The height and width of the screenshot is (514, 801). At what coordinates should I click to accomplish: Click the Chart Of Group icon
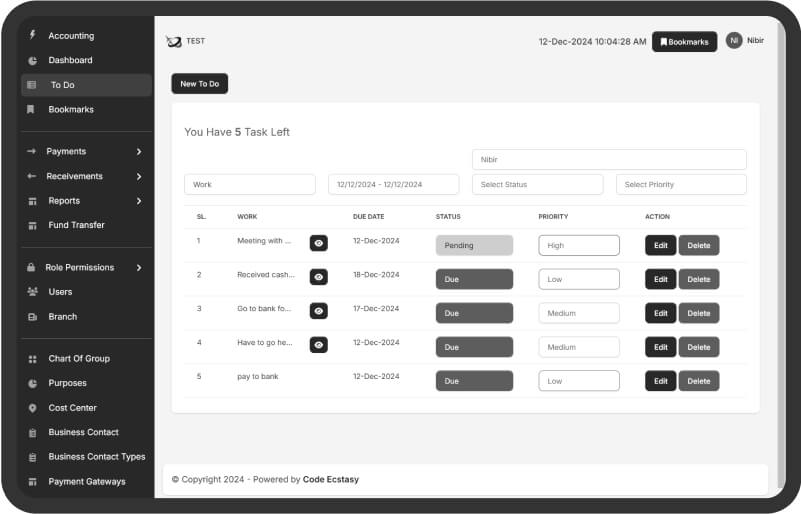(32, 359)
